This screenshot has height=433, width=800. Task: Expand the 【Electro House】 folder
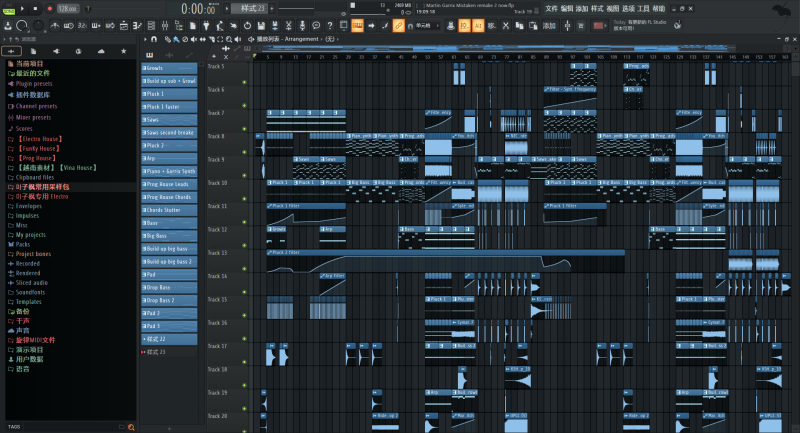(x=35, y=139)
